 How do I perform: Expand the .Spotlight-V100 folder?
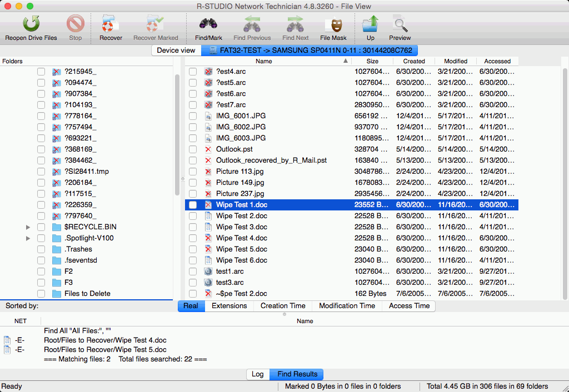click(x=28, y=238)
